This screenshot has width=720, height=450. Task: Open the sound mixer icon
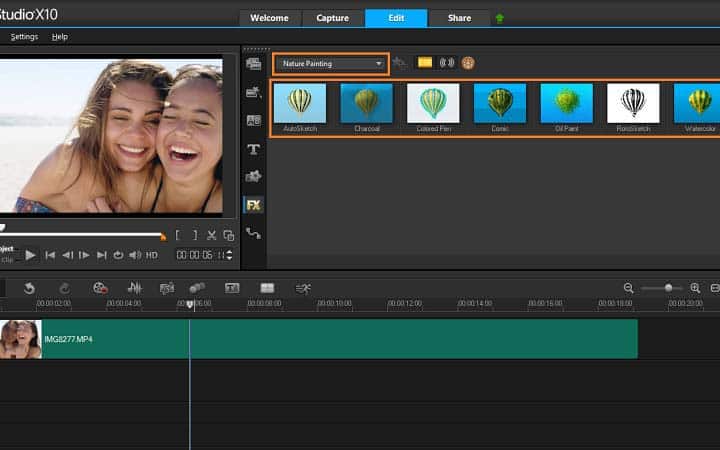click(134, 288)
